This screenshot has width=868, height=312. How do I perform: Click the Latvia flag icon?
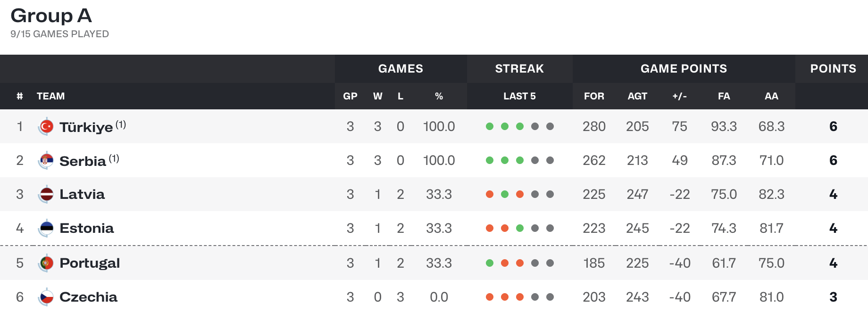click(46, 194)
